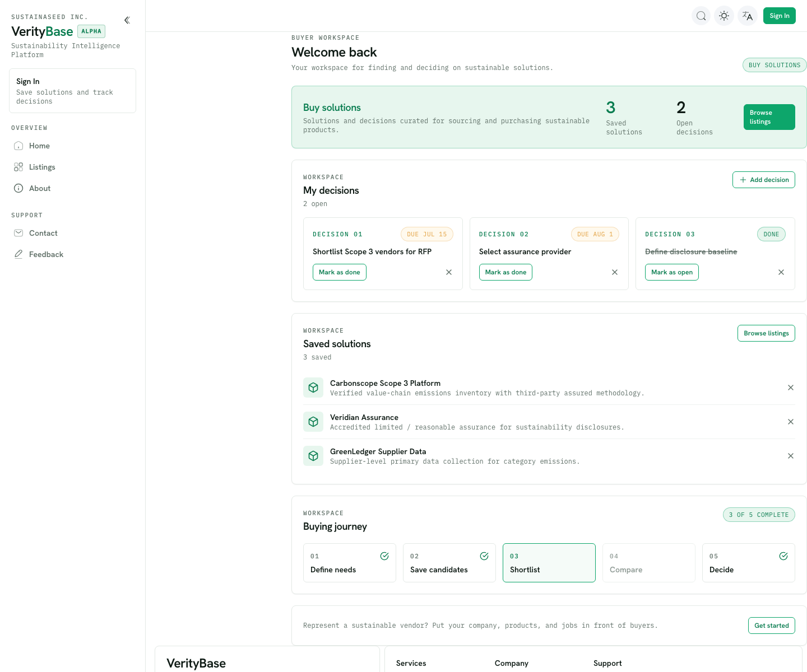Remove Carbonscope Scope 3 Platform from saved
The image size is (807, 672).
pyautogui.click(x=791, y=388)
